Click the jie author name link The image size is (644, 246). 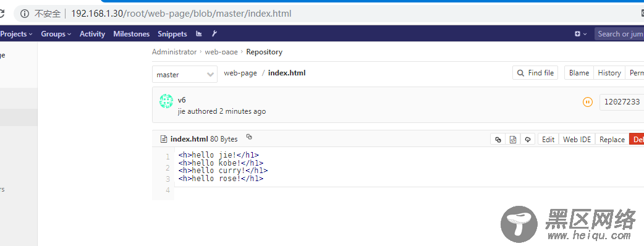[182, 111]
